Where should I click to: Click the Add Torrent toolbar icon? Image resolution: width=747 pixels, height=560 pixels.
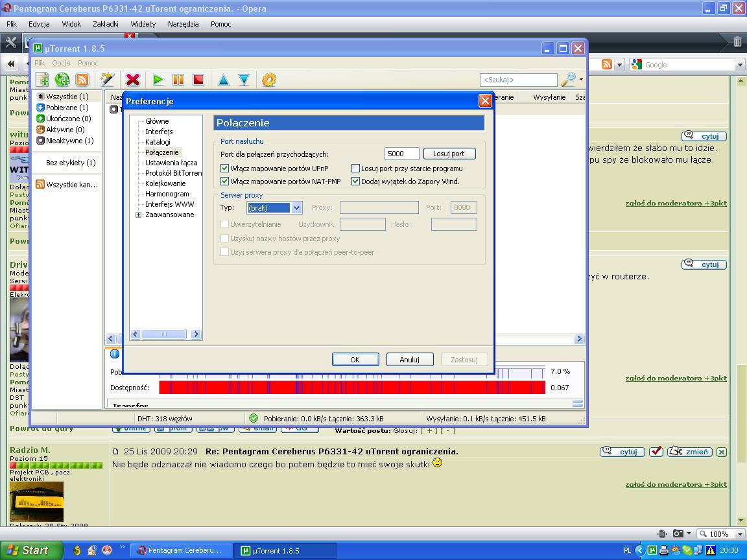pos(42,80)
